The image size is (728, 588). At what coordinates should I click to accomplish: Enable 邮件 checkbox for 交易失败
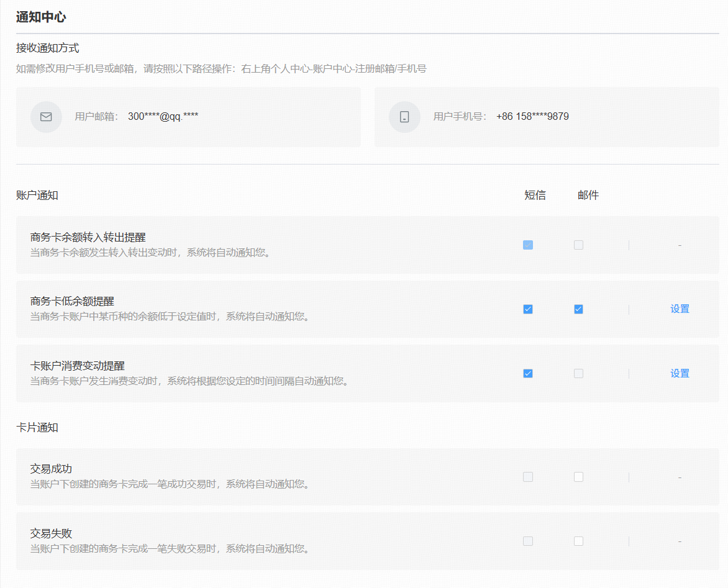pos(578,541)
